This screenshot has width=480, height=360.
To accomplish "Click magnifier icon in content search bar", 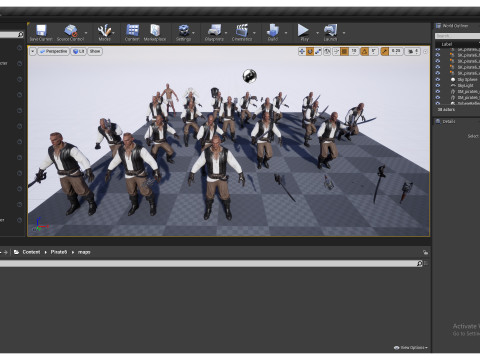I will pyautogui.click(x=419, y=263).
